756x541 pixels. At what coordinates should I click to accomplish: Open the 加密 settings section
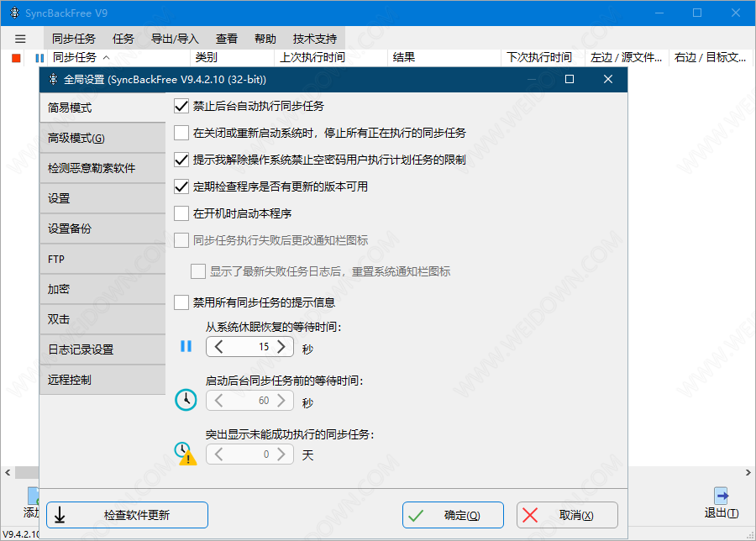pos(102,289)
